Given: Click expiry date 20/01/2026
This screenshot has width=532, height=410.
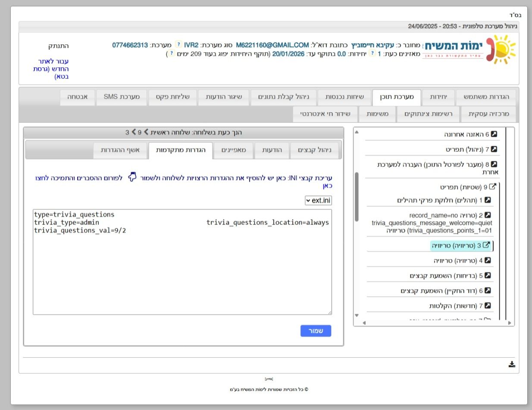Looking at the screenshot, I should (x=289, y=54).
